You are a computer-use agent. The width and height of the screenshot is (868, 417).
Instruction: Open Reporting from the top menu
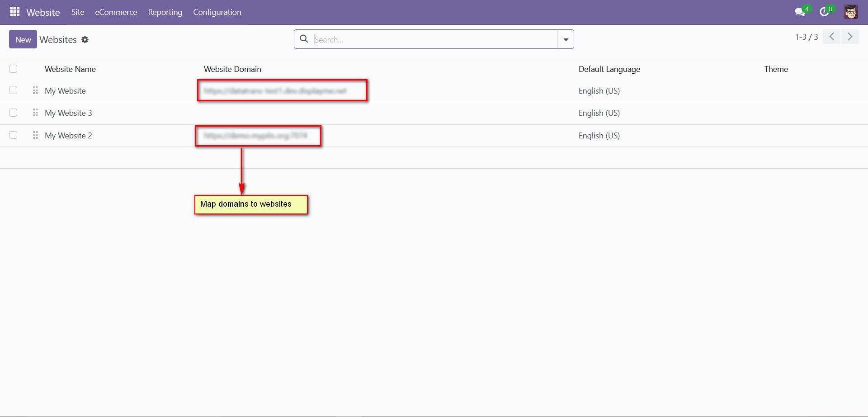pos(165,12)
